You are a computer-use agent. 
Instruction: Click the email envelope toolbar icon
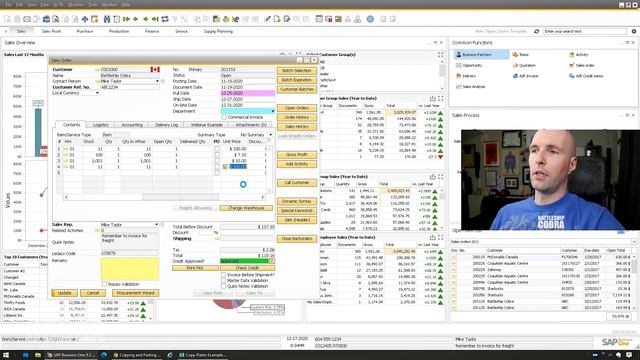coord(27,19)
